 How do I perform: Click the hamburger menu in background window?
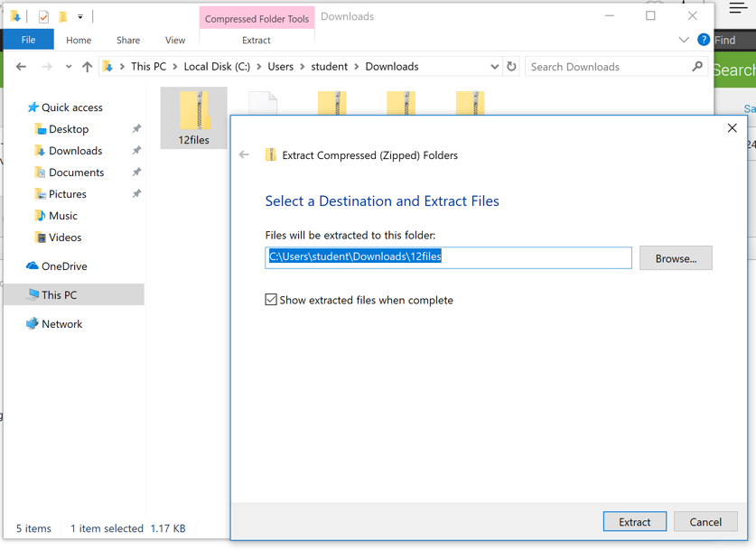click(738, 8)
